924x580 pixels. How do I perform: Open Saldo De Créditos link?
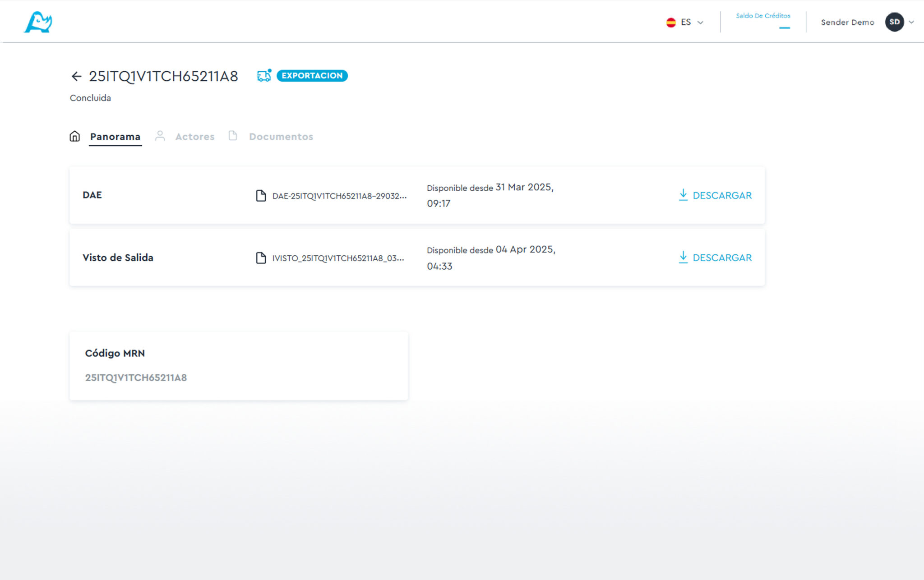pos(763,16)
